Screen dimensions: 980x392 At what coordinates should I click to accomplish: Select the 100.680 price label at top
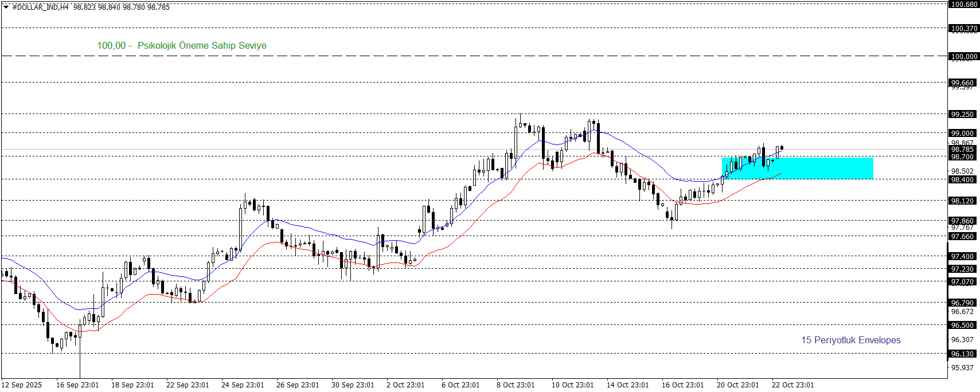pyautogui.click(x=964, y=5)
